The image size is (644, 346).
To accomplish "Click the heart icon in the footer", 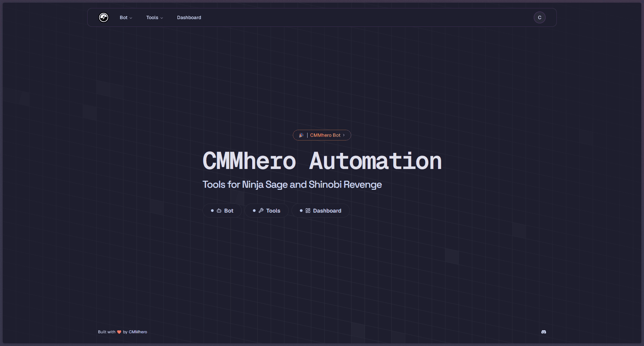I will (x=119, y=332).
